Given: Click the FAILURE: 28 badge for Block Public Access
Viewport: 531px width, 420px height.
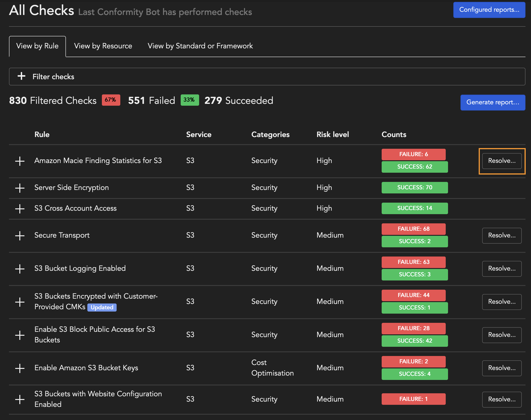Looking at the screenshot, I should pyautogui.click(x=414, y=328).
